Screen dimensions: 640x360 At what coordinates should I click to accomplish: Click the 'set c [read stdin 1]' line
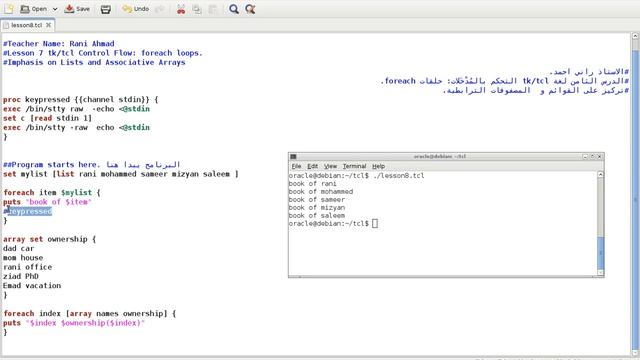(47, 118)
